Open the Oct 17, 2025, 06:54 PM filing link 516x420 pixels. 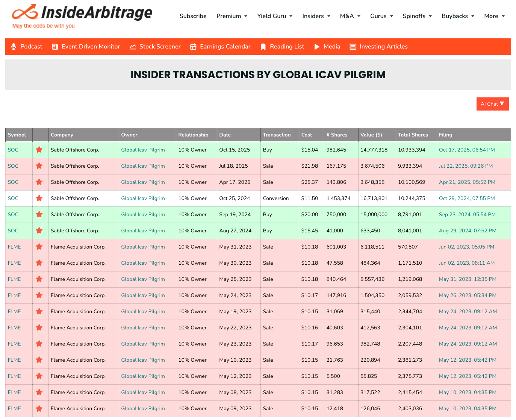click(466, 150)
